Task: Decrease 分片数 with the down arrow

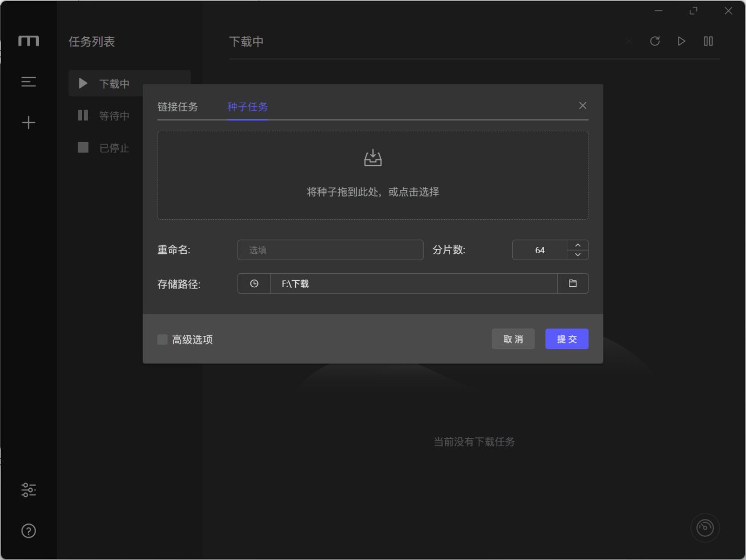Action: pos(578,255)
